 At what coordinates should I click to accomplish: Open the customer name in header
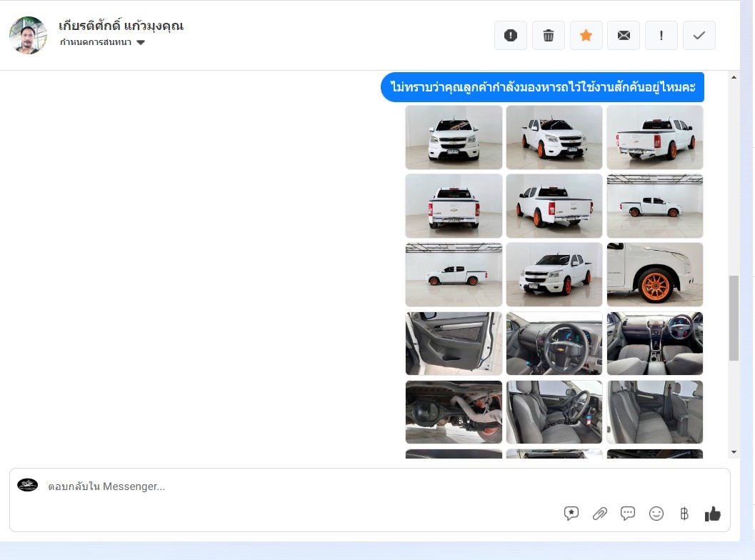121,26
